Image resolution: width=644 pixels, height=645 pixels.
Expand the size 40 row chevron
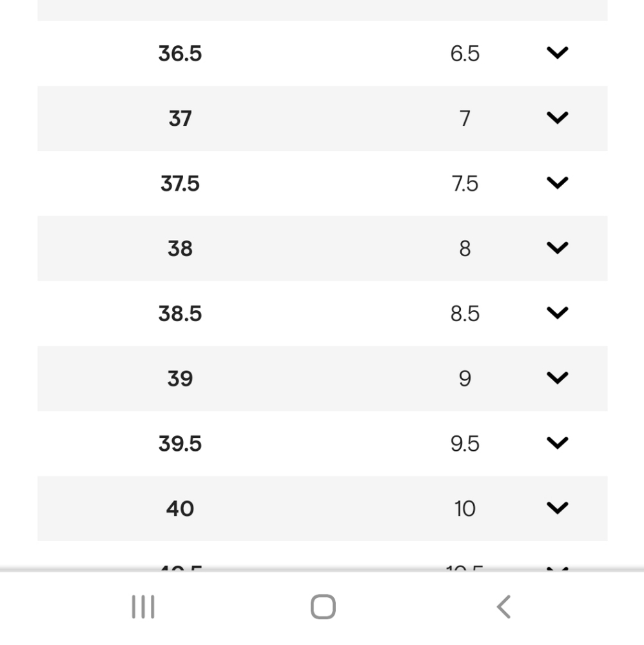[x=557, y=508]
